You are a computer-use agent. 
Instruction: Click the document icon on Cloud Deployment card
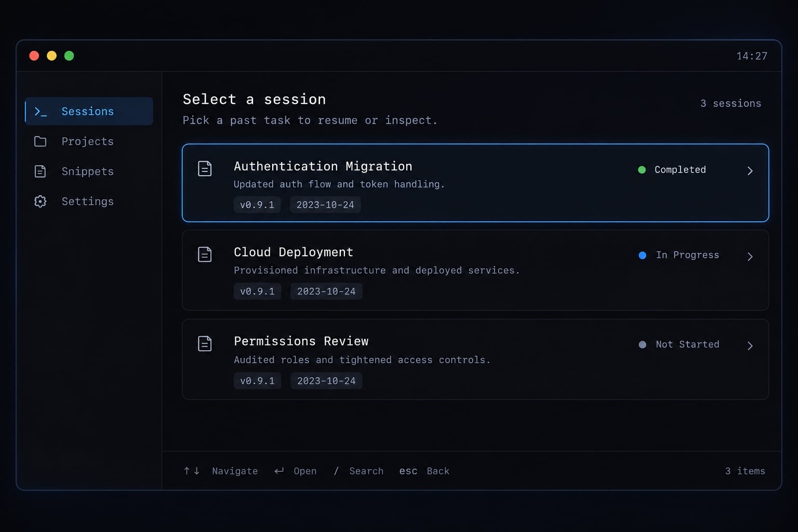(x=205, y=255)
